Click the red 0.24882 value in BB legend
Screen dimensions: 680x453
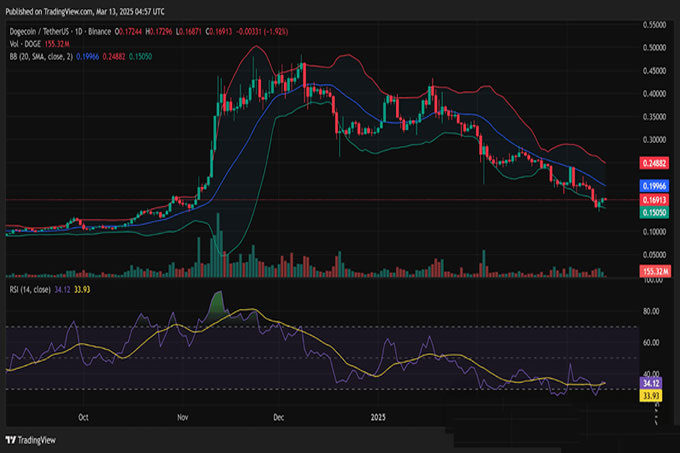114,57
